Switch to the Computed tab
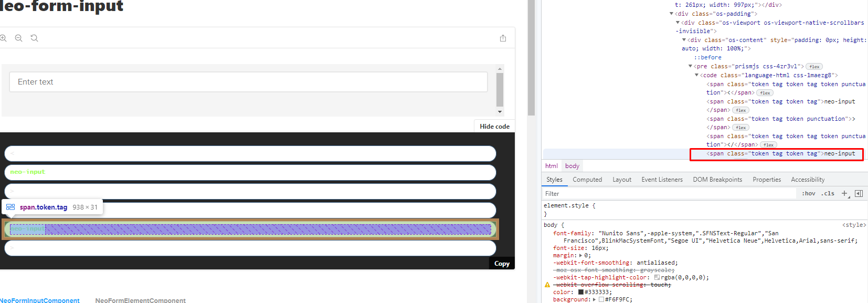 coord(587,180)
